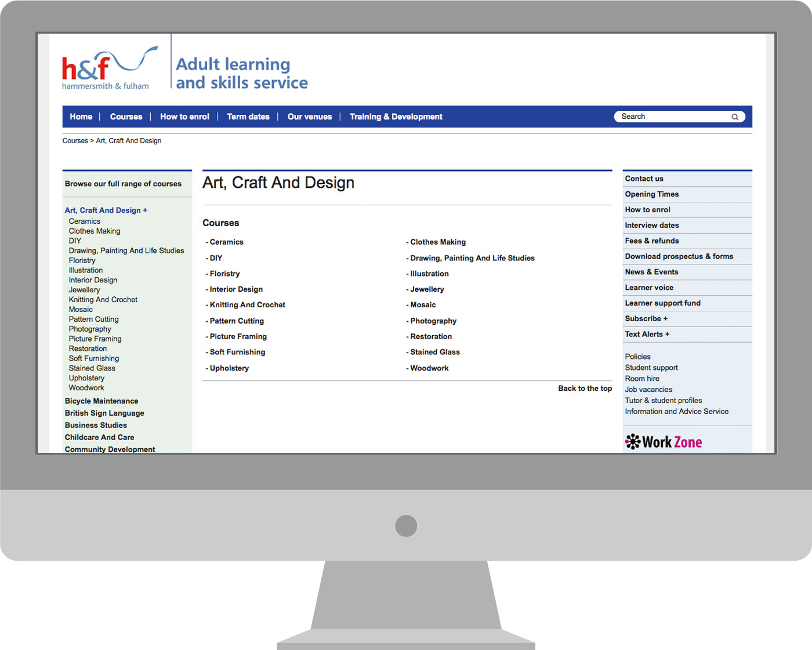Select Floristry in the left sidebar
The width and height of the screenshot is (812, 650).
click(82, 260)
